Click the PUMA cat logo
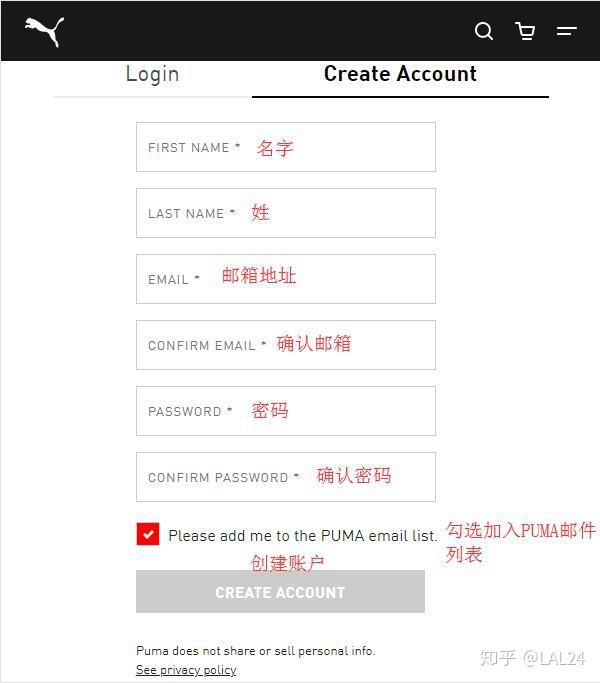This screenshot has height=683, width=600. [44, 31]
